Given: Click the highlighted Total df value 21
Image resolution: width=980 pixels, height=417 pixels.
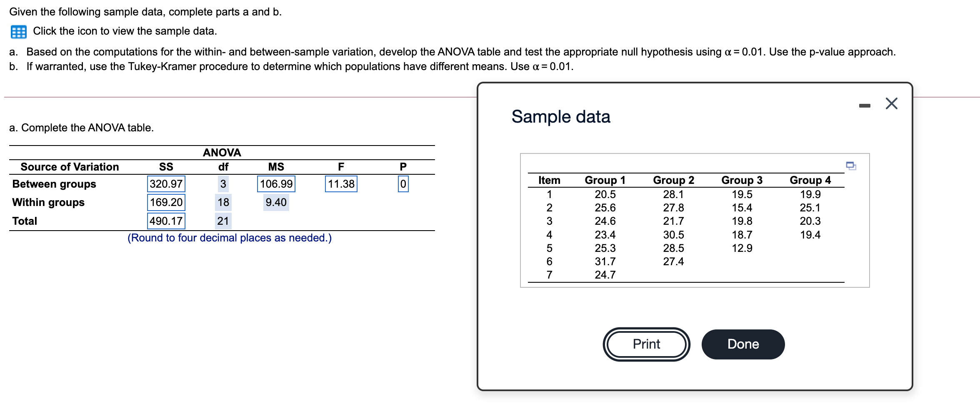Looking at the screenshot, I should coord(223,221).
